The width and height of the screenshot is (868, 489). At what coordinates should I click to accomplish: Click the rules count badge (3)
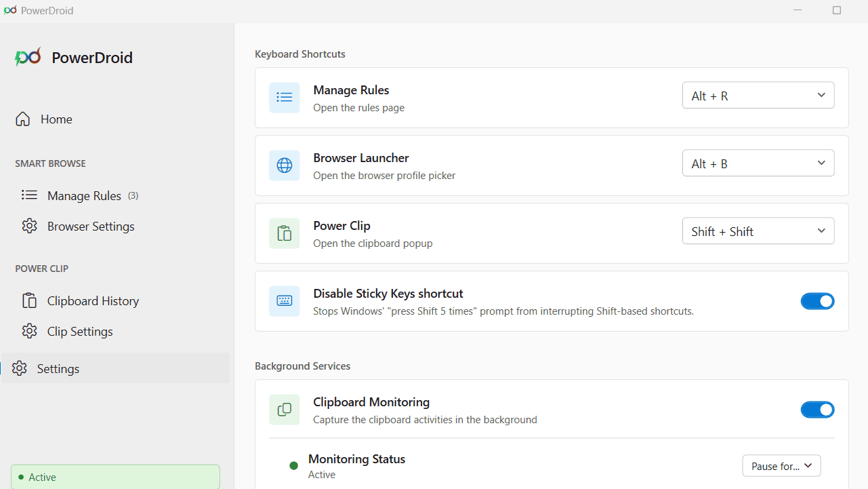click(133, 196)
